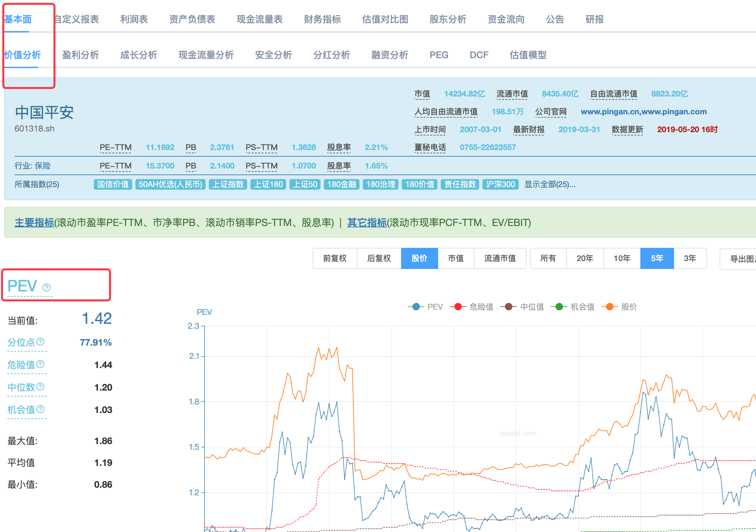The height and width of the screenshot is (532, 756).
Task: Open help icon beside 危险值 in stats list
Action: (40, 364)
